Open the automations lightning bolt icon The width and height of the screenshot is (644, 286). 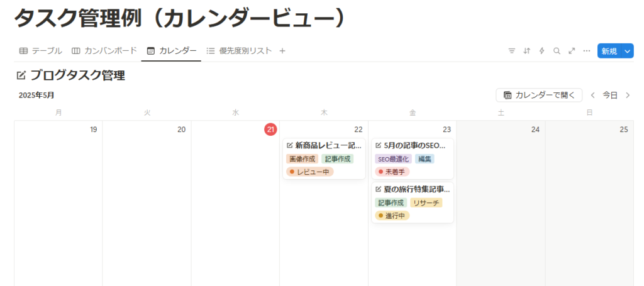point(541,51)
